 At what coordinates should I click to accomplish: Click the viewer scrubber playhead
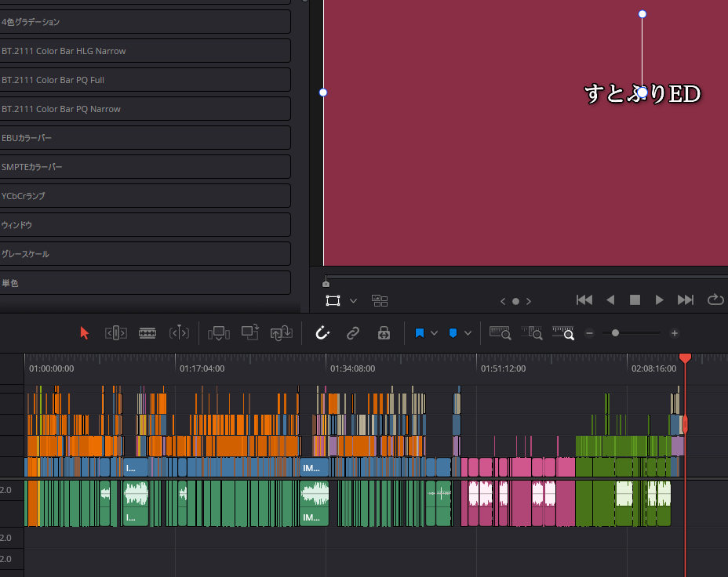tap(326, 282)
